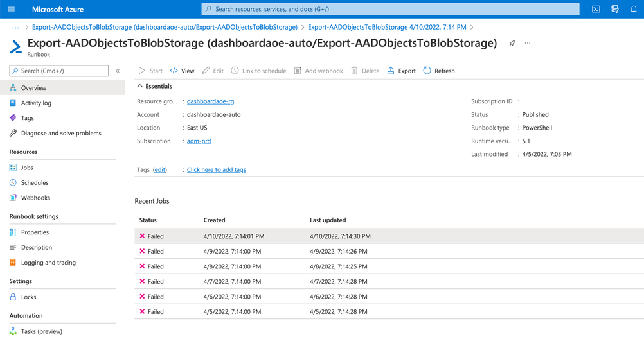Open the failed job created 4/9/2022, 7:14:00 PM
Screen dimensions: 644x339
(x=389, y=251)
